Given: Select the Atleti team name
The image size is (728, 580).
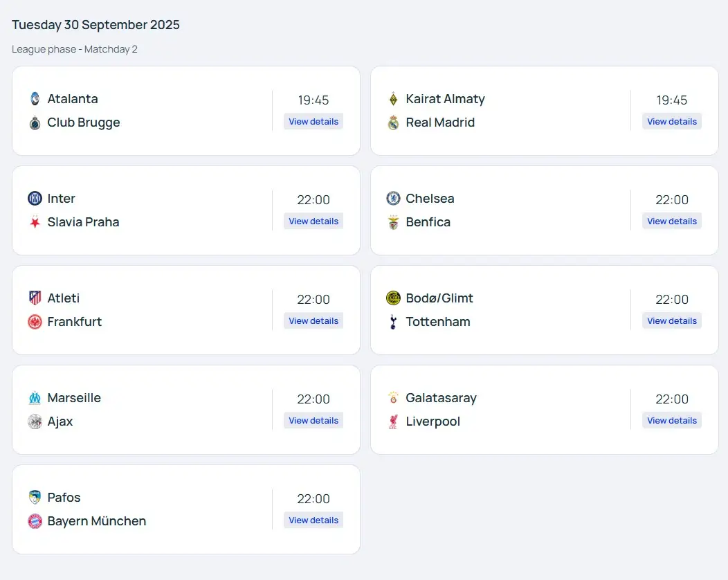Looking at the screenshot, I should pyautogui.click(x=64, y=298).
